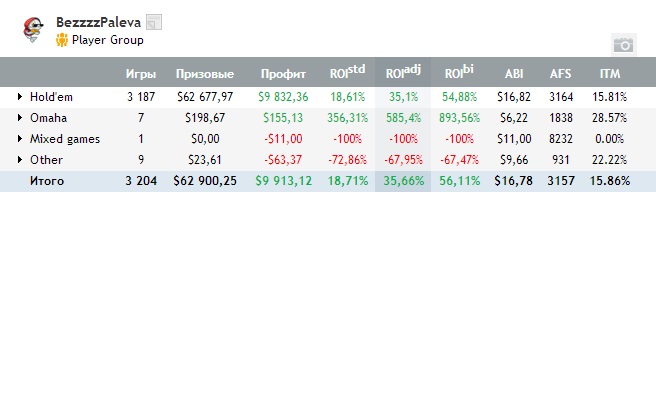Expand the Omaha row
The height and width of the screenshot is (405, 656).
[x=20, y=118]
